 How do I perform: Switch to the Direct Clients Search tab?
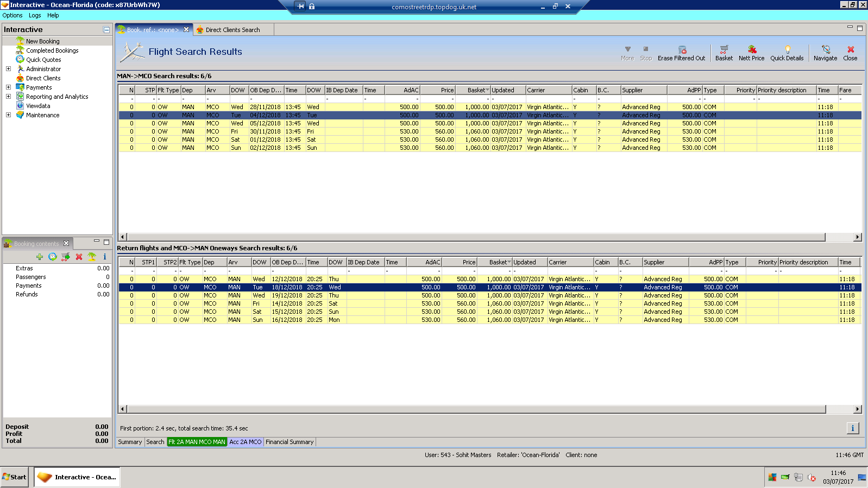tap(232, 30)
